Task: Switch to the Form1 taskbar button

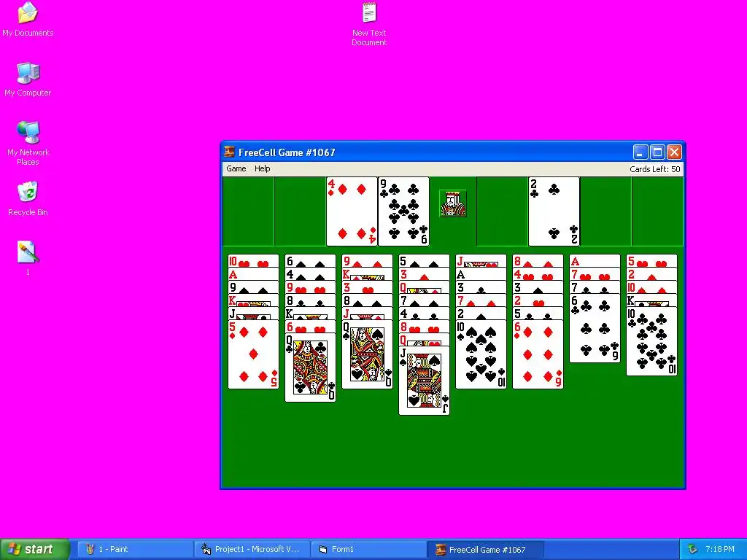Action: [368, 549]
